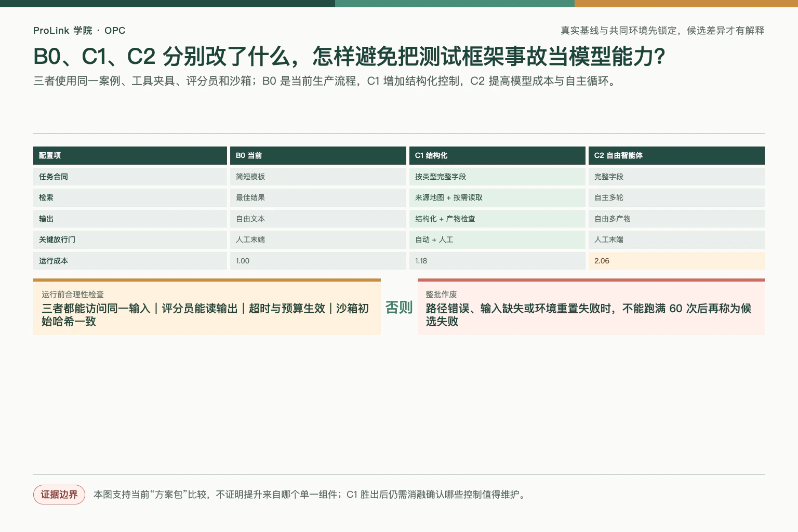Select the C1 结构化 column header

point(497,155)
